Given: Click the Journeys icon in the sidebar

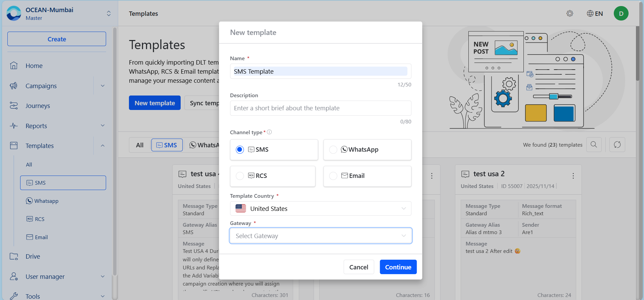Looking at the screenshot, I should tap(14, 106).
